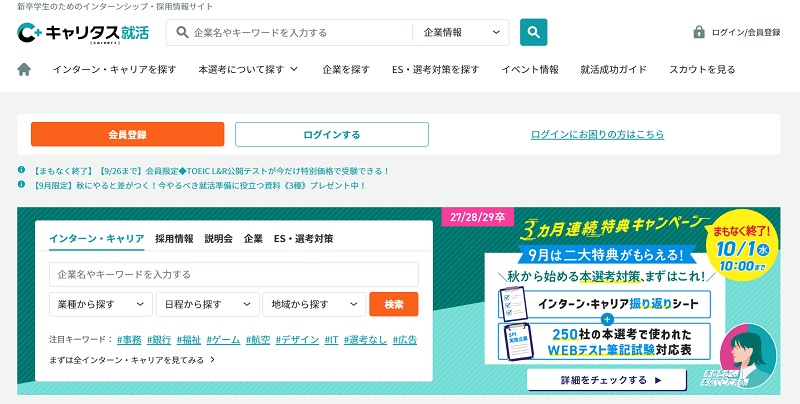
Task: Click the ログインする button
Action: 332,135
